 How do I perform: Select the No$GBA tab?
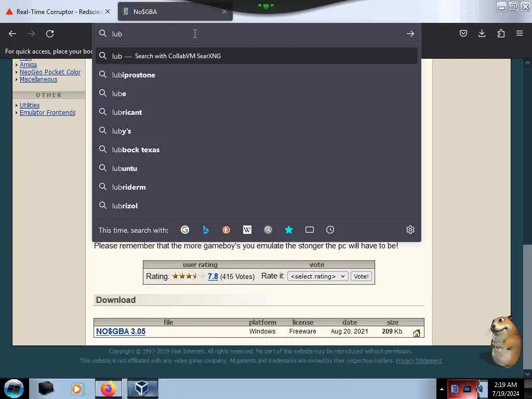tap(175, 11)
